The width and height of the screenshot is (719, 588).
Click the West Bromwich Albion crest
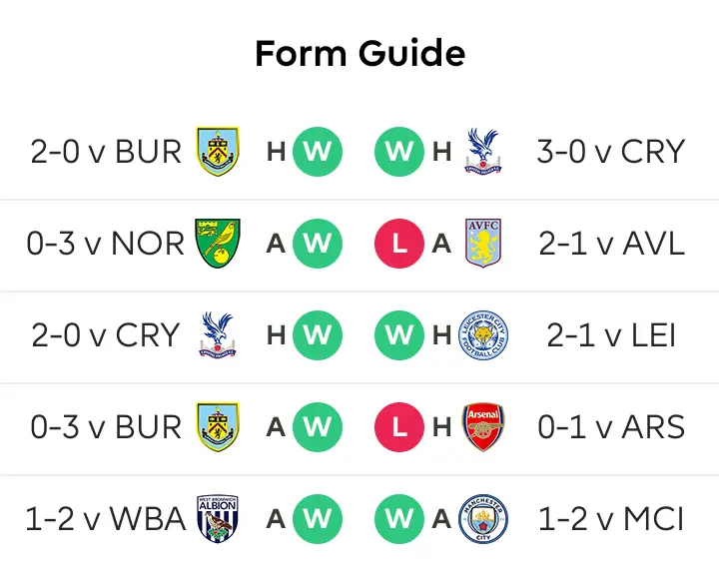(217, 519)
